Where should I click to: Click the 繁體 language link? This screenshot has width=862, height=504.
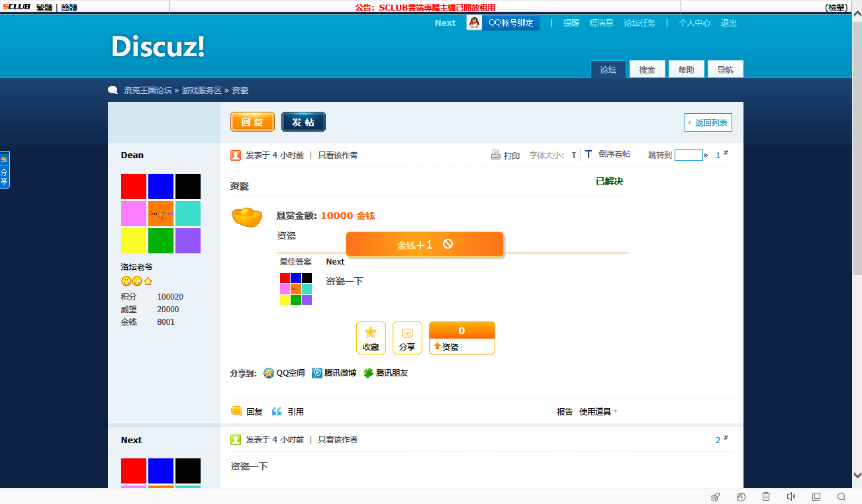(x=44, y=7)
